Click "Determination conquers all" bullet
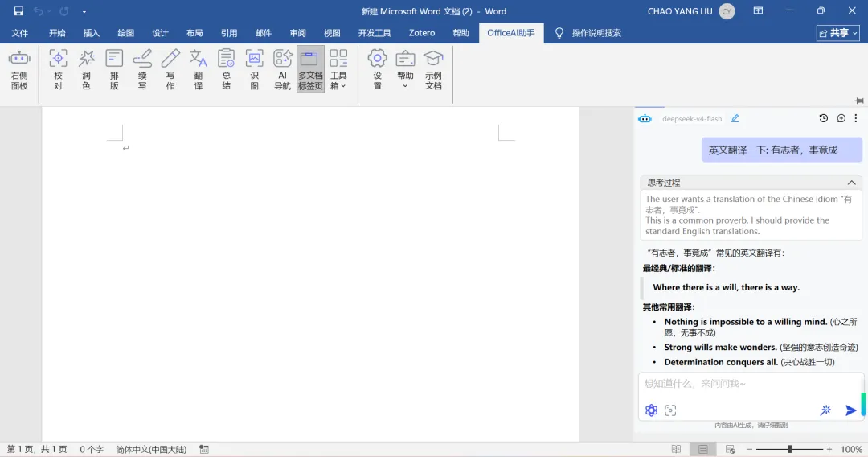The width and height of the screenshot is (868, 457). 721,362
